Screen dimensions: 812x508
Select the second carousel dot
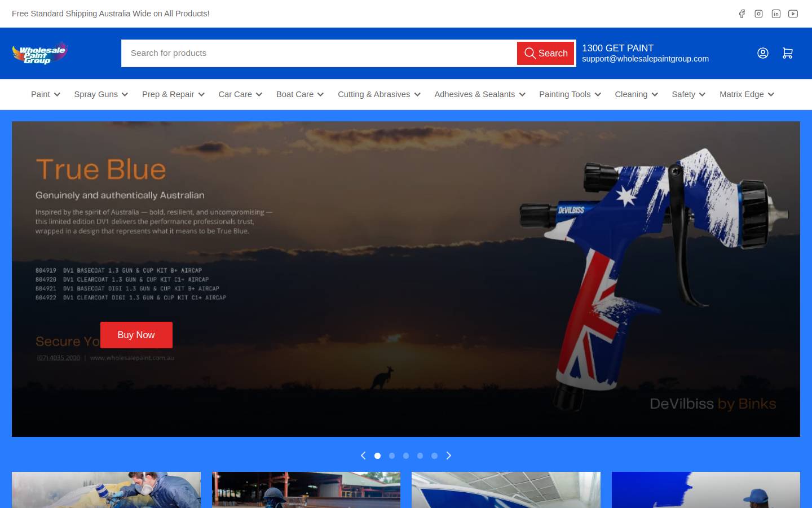tap(392, 456)
